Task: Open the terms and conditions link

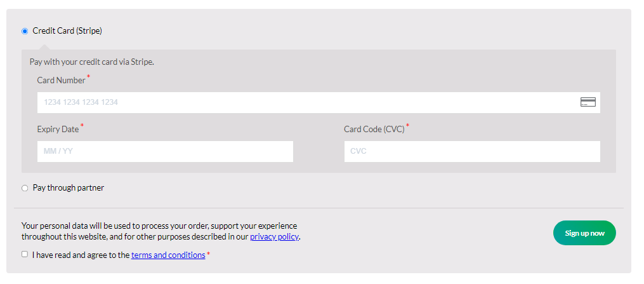Action: (168, 255)
